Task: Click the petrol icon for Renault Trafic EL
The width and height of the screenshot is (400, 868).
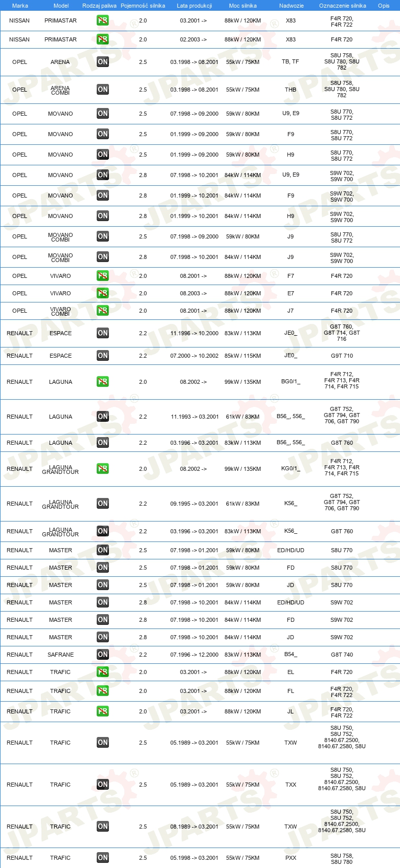Action: 103,672
